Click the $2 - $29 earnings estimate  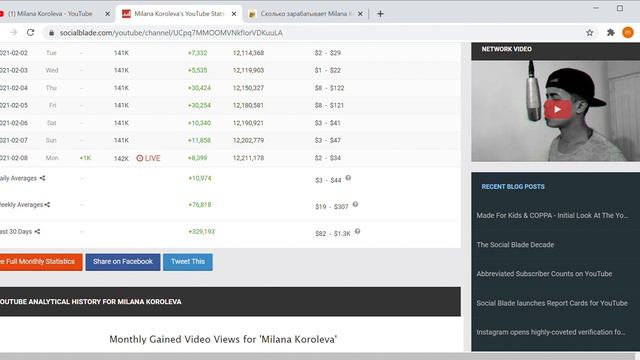pos(328,53)
